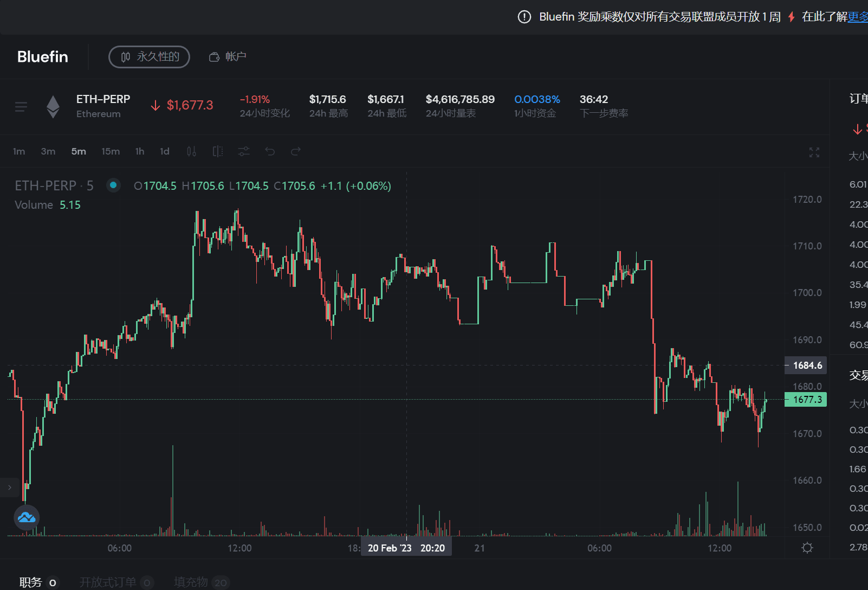The height and width of the screenshot is (590, 868).
Task: Expand the left drawing toolbar arrow
Action: click(x=9, y=488)
